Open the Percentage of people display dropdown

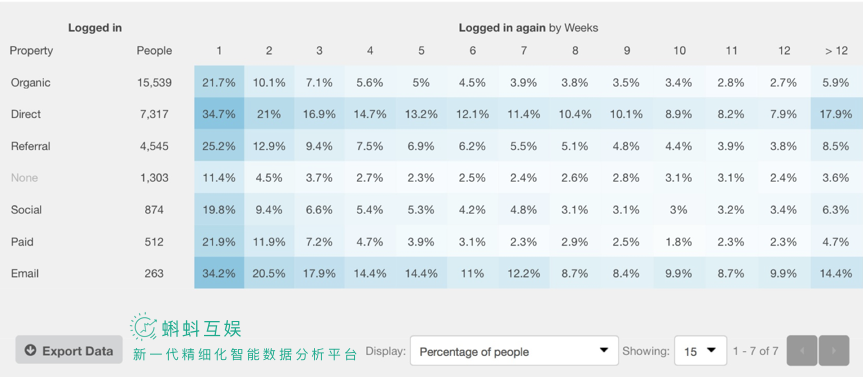pos(514,351)
